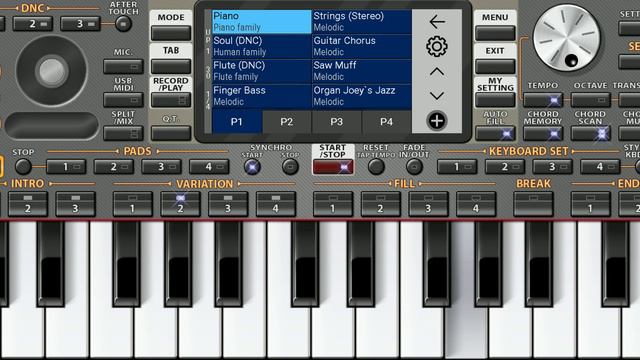This screenshot has height=360, width=640.
Task: Toggle the CHORD SCAN button
Action: (x=591, y=133)
